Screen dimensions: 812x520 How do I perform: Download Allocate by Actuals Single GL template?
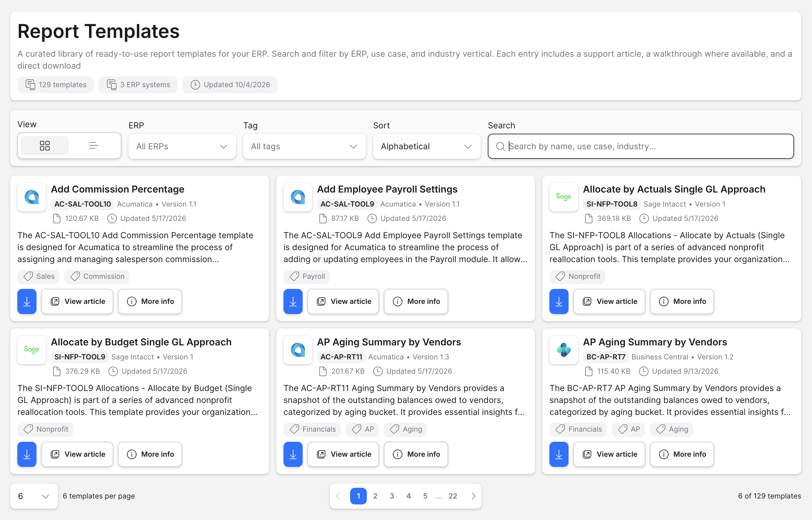tap(559, 301)
